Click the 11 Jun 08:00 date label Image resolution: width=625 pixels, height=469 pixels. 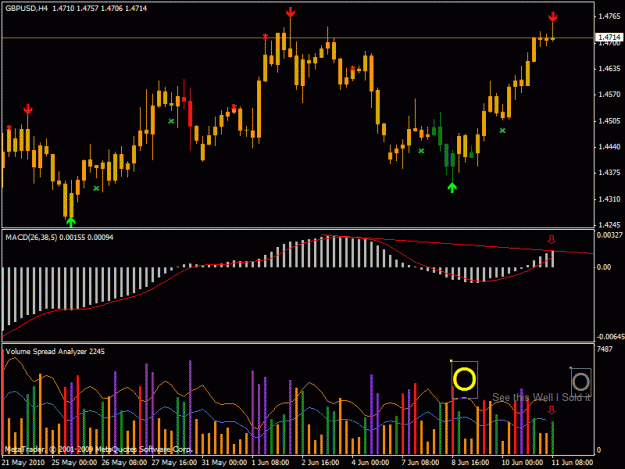pos(572,463)
